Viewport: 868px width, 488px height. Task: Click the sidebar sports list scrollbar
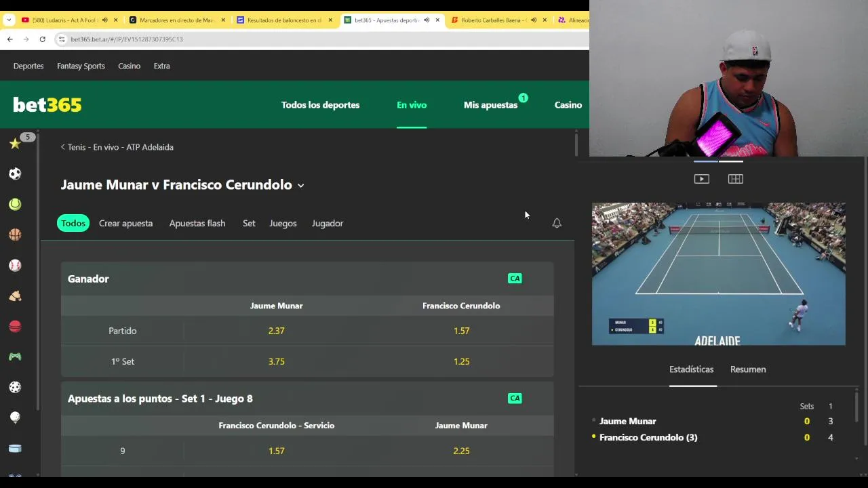pyautogui.click(x=38, y=271)
